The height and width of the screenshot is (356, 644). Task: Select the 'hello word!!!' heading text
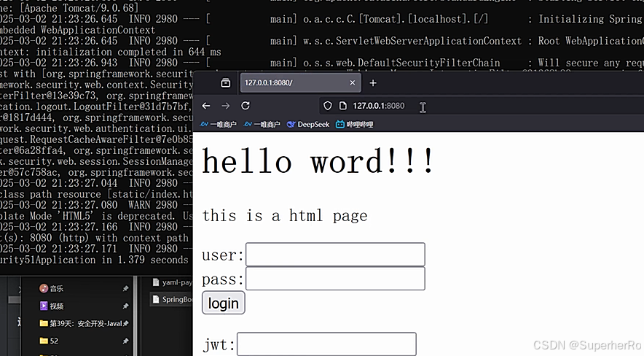coord(318,161)
